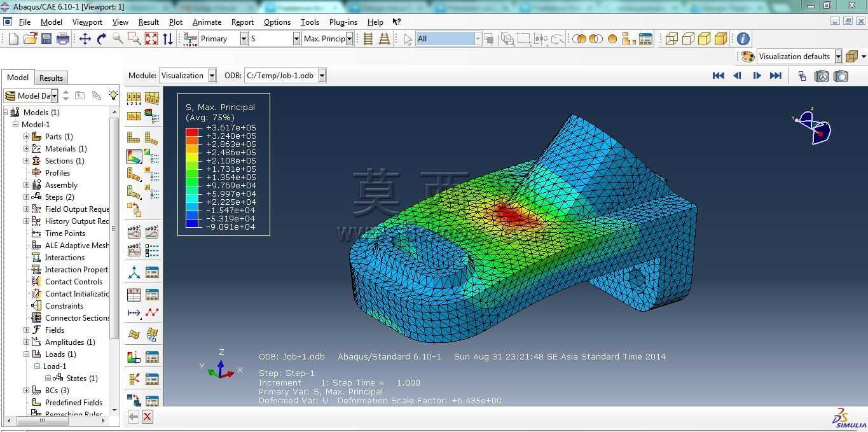Click the red color band in the legend

191,132
